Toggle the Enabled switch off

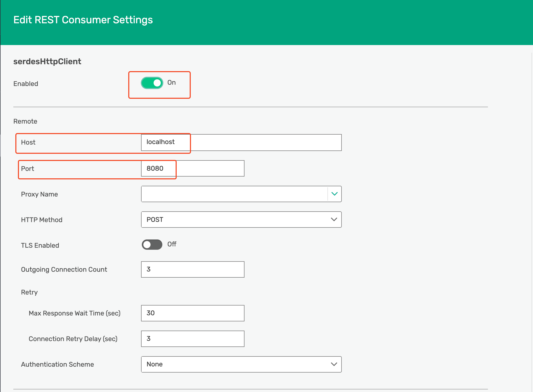[152, 83]
